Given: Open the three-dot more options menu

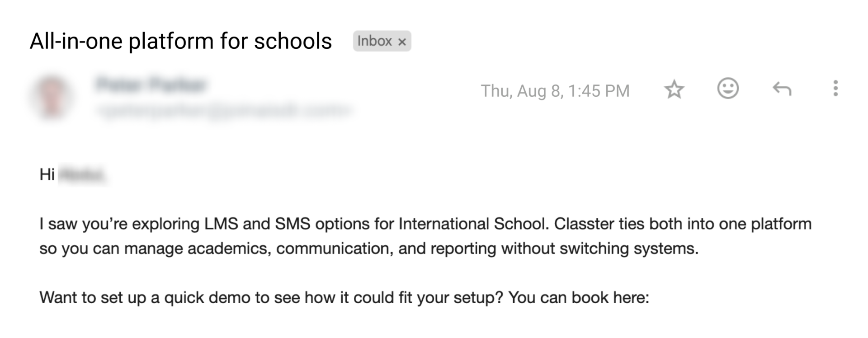Looking at the screenshot, I should coord(835,89).
